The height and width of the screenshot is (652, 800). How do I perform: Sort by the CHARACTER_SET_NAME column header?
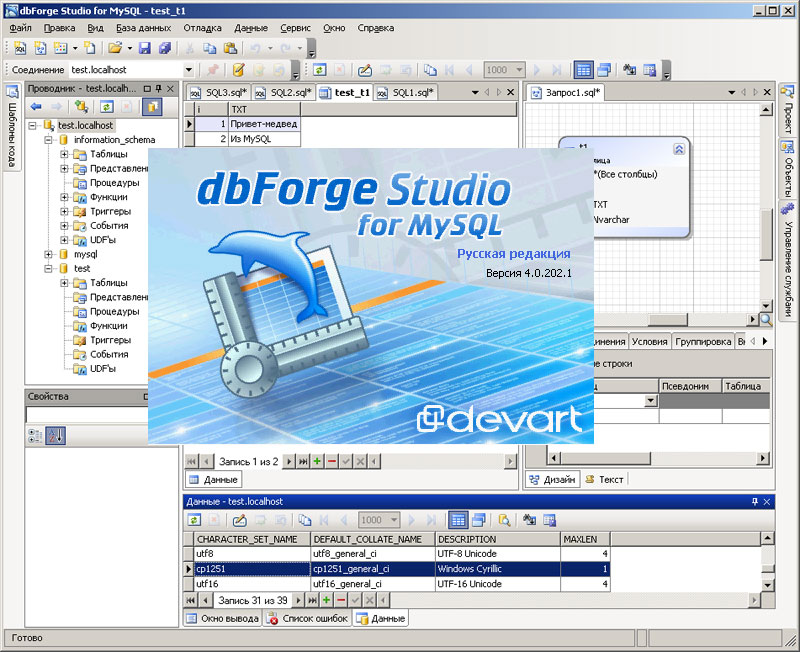click(252, 539)
